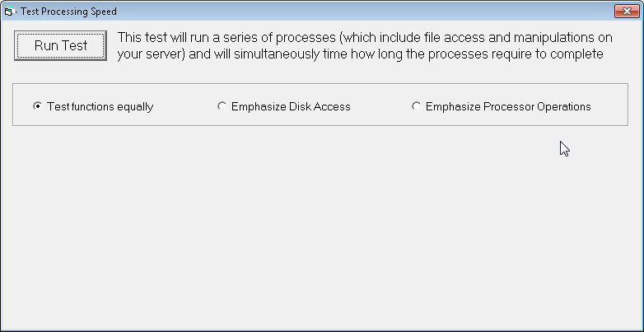The width and height of the screenshot is (644, 332).
Task: Click the "Test Processing Speed" title text
Action: [x=68, y=12]
